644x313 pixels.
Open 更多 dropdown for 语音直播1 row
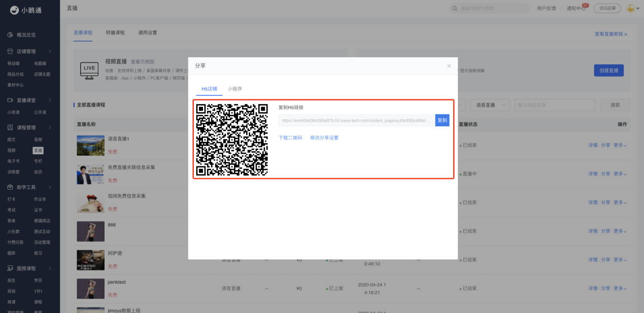click(x=620, y=145)
